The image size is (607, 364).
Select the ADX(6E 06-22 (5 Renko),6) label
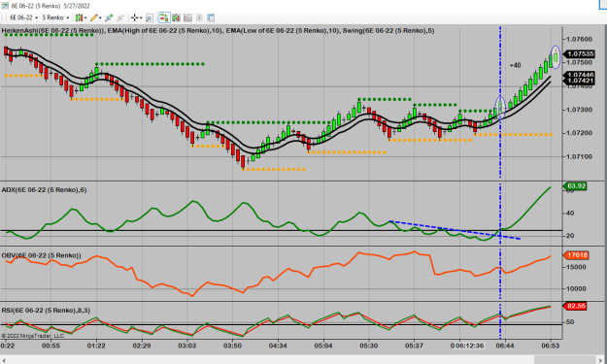pos(44,190)
